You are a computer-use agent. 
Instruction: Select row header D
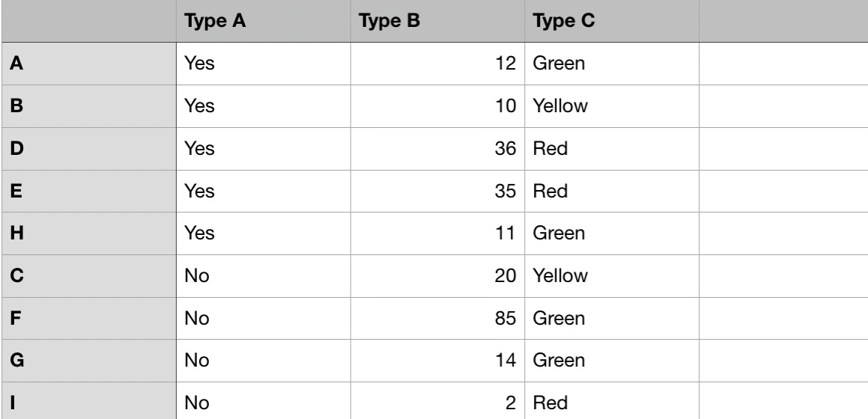click(x=87, y=149)
